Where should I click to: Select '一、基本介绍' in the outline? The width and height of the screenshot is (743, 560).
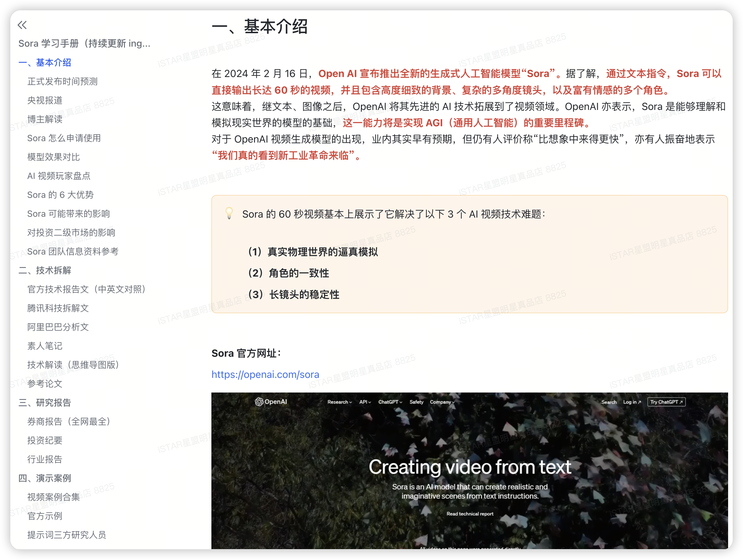point(45,62)
